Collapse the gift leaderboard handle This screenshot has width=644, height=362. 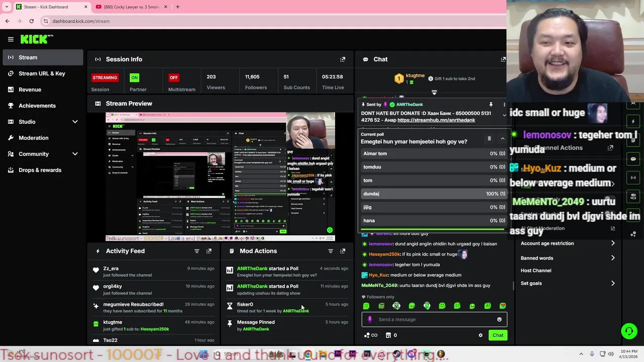pos(434,93)
